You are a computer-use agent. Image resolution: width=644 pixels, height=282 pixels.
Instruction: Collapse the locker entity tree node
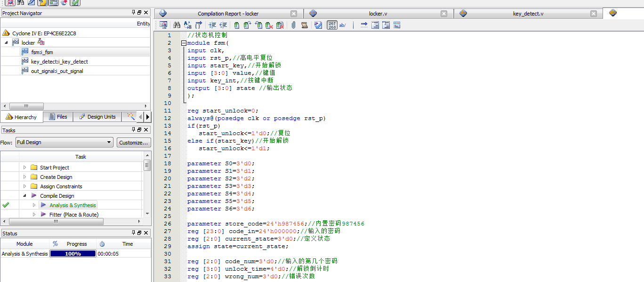coord(6,42)
